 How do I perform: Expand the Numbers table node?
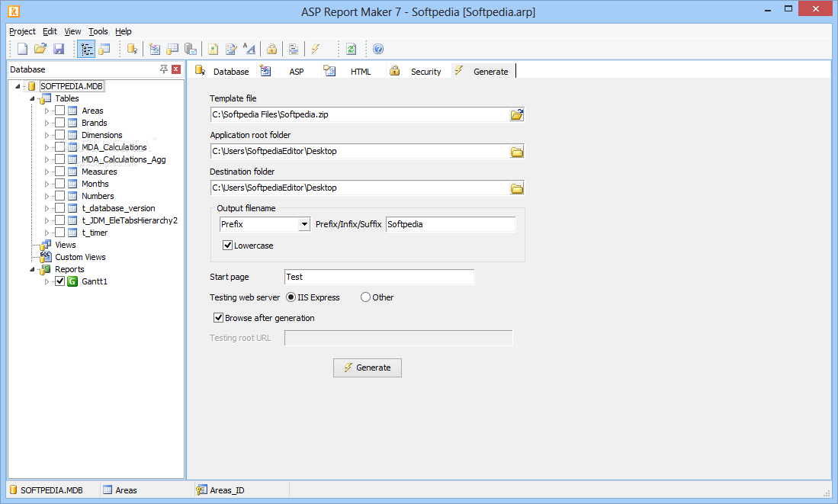(x=47, y=196)
